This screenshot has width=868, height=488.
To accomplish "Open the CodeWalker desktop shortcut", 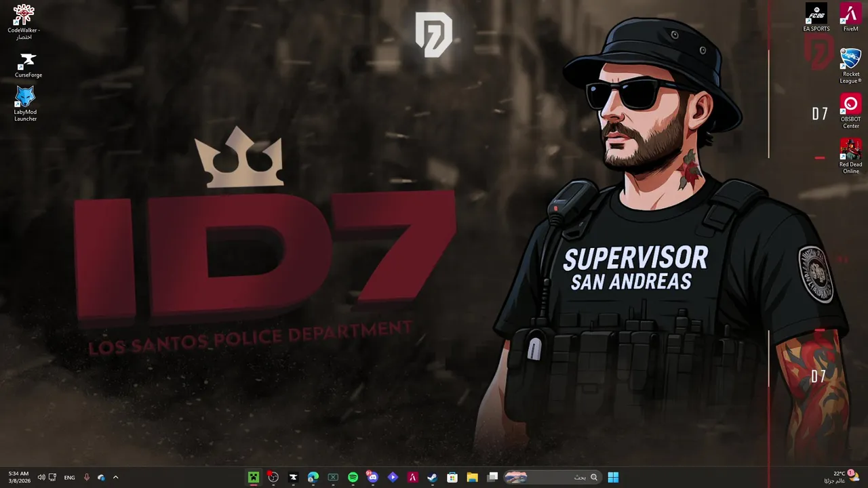I will click(x=24, y=22).
